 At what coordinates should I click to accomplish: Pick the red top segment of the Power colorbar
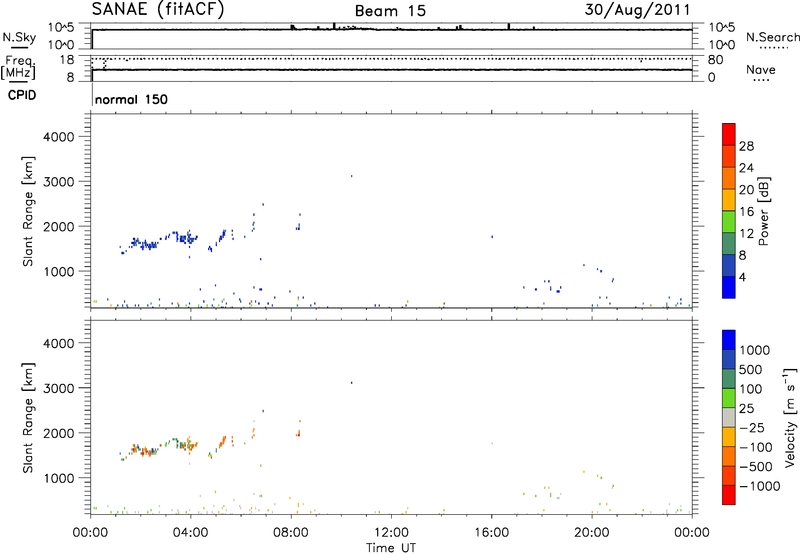tap(729, 134)
